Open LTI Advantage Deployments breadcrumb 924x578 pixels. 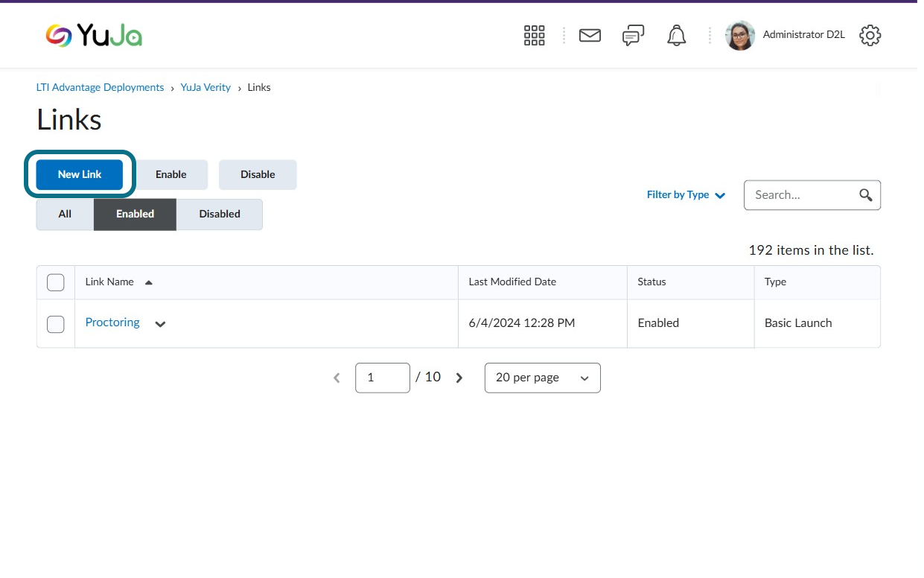pos(100,87)
